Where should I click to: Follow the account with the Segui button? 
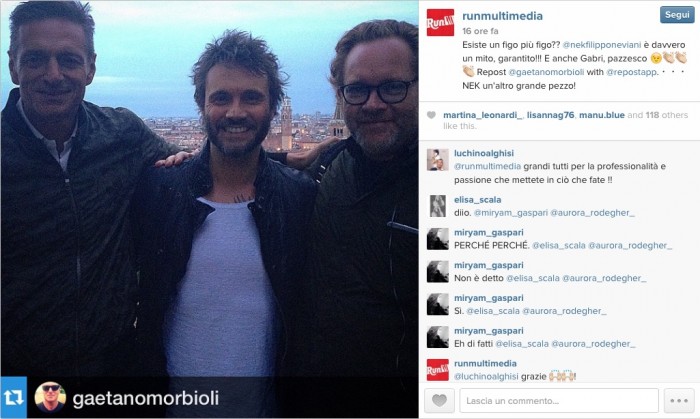677,15
